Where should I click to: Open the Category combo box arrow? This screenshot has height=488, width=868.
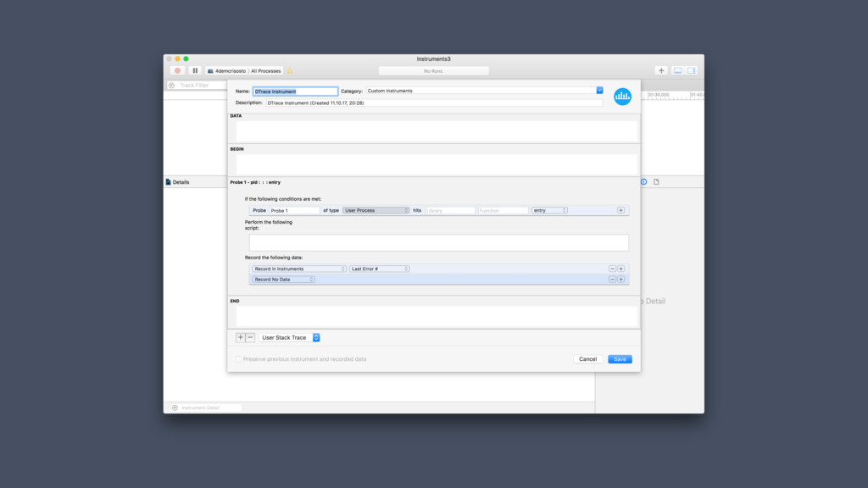(x=599, y=90)
